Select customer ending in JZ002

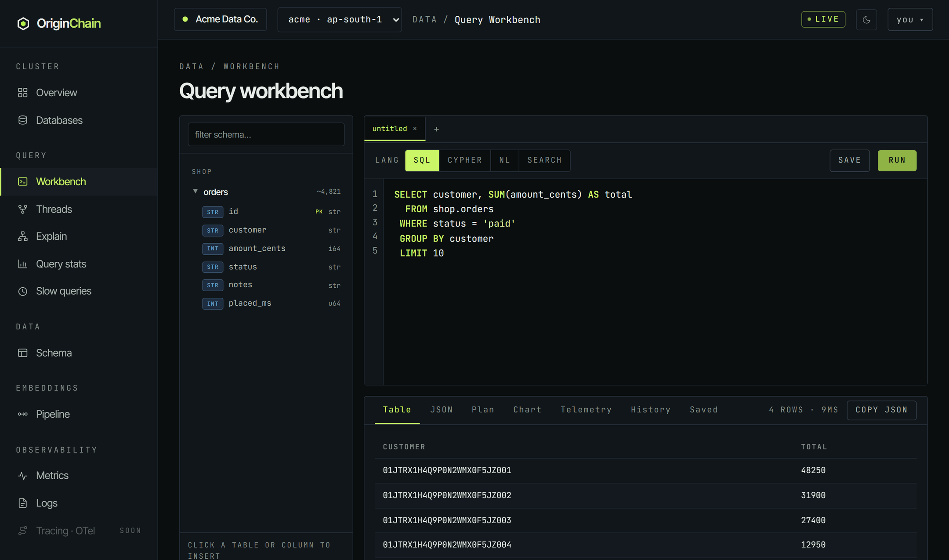[447, 495]
